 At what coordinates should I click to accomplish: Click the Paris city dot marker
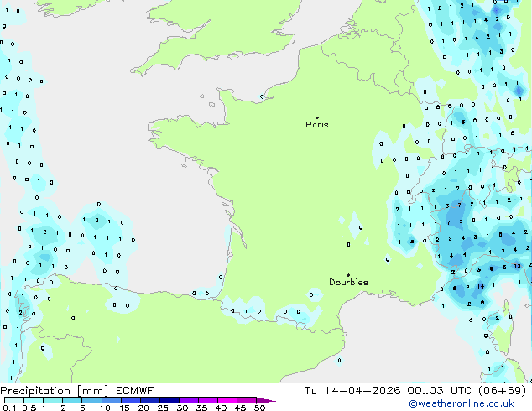pos(317,117)
